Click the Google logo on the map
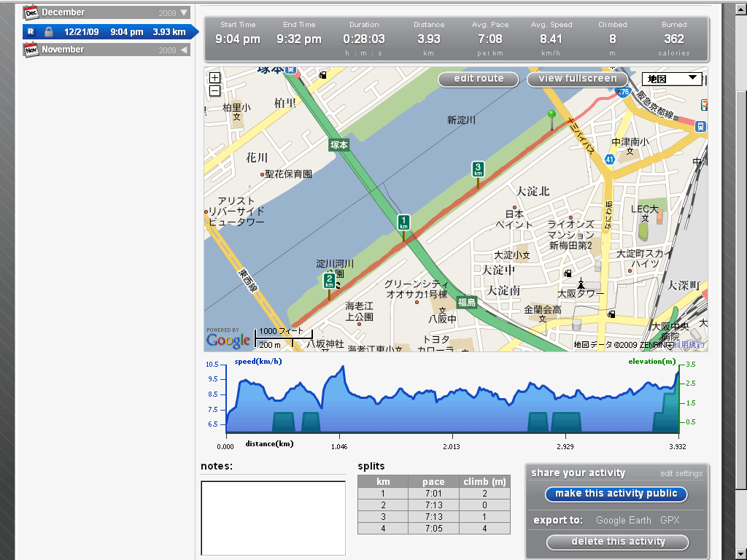The width and height of the screenshot is (747, 560). (x=228, y=340)
